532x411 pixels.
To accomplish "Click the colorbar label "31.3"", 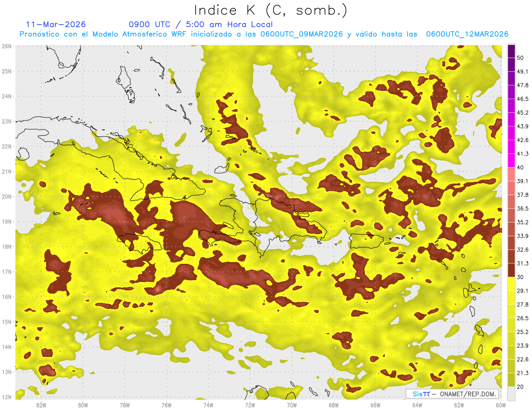I will (x=523, y=263).
